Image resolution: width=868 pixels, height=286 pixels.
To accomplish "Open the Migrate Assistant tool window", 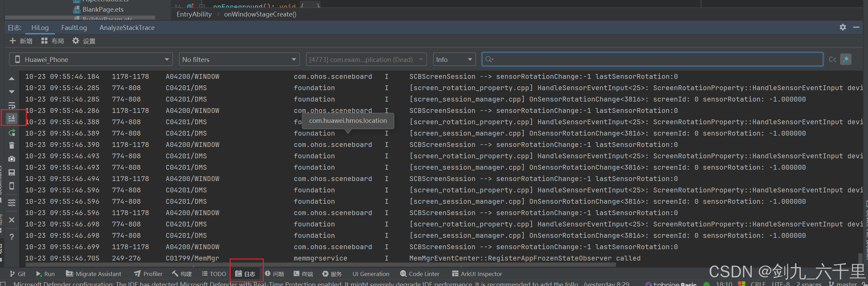I will [x=94, y=274].
